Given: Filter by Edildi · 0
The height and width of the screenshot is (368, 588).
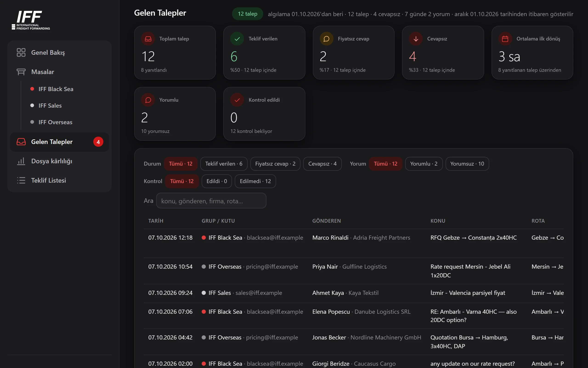Looking at the screenshot, I should (217, 181).
